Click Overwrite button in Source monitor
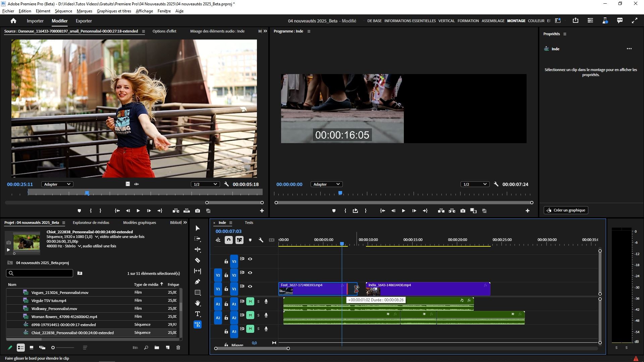 (187, 211)
